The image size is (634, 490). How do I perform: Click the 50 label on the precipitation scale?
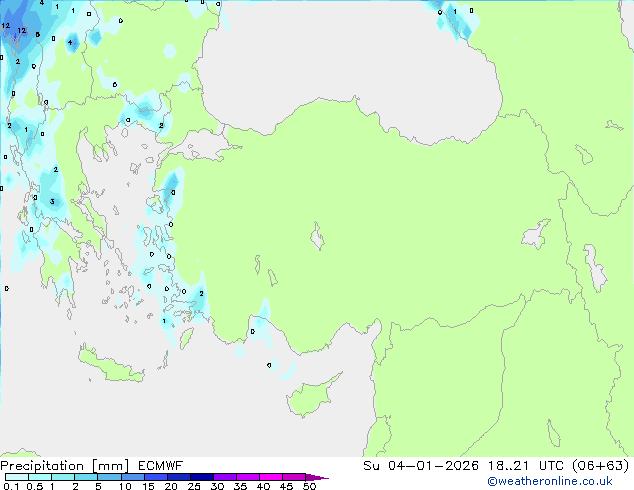[309, 486]
